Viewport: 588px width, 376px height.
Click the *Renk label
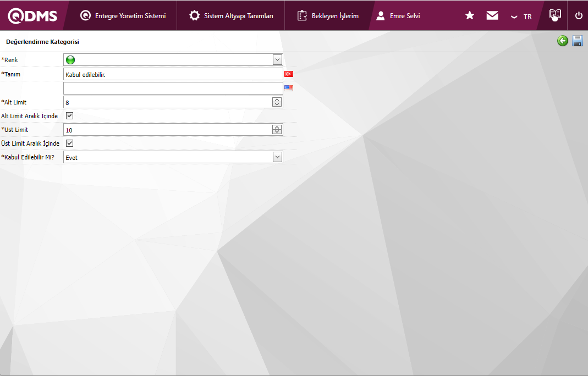[9, 60]
